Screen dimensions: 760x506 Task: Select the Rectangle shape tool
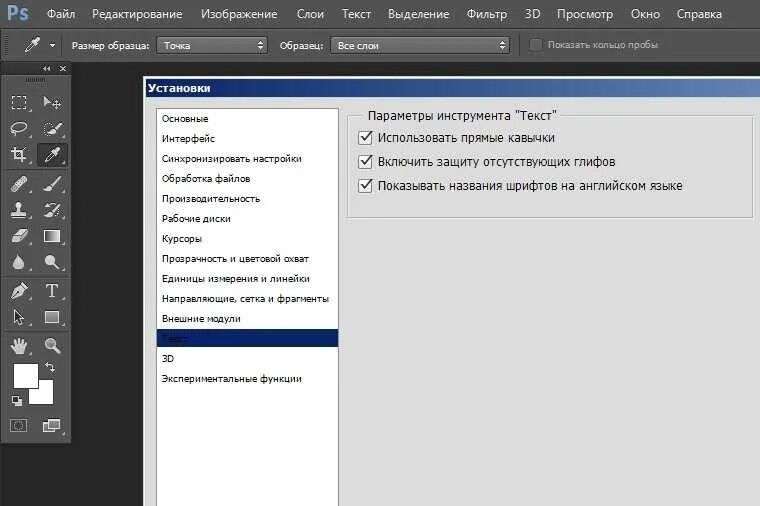pos(51,317)
